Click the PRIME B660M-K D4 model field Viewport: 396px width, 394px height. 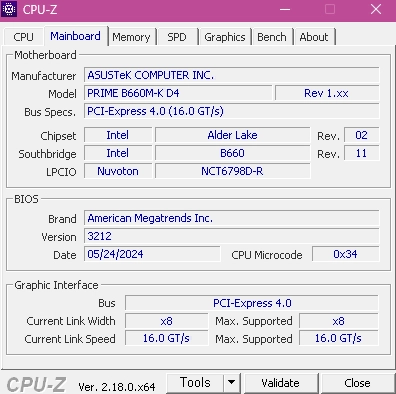coord(178,93)
